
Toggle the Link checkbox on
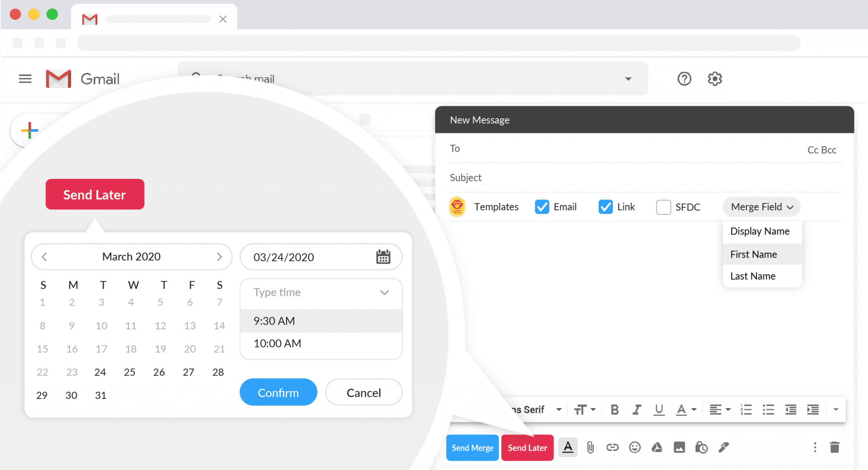click(x=605, y=206)
